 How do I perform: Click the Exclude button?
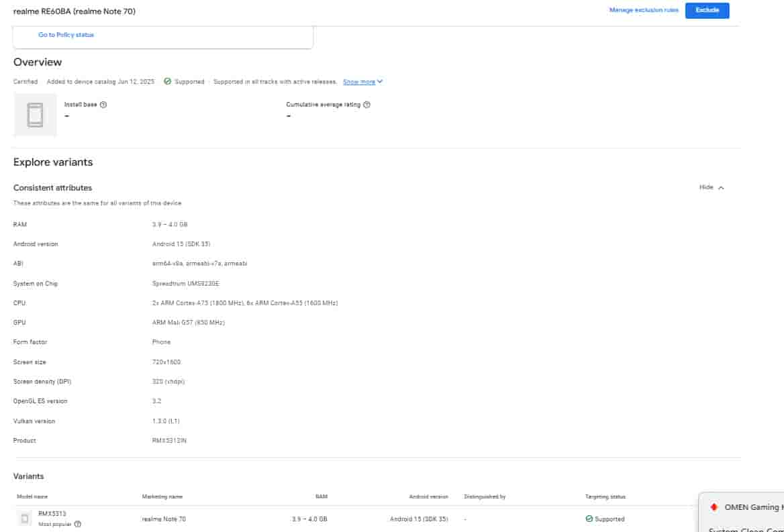pyautogui.click(x=707, y=10)
